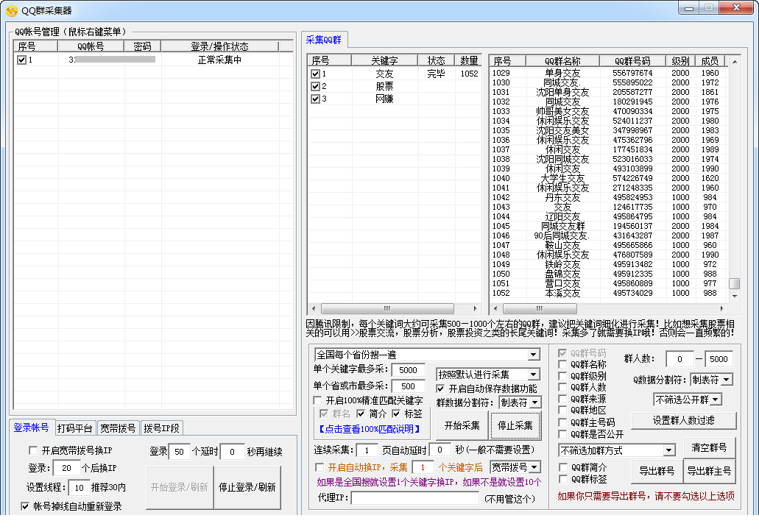Image resolution: width=759 pixels, height=532 pixels.
Task: Toggle the 标签 match checkbox
Action: [x=396, y=414]
